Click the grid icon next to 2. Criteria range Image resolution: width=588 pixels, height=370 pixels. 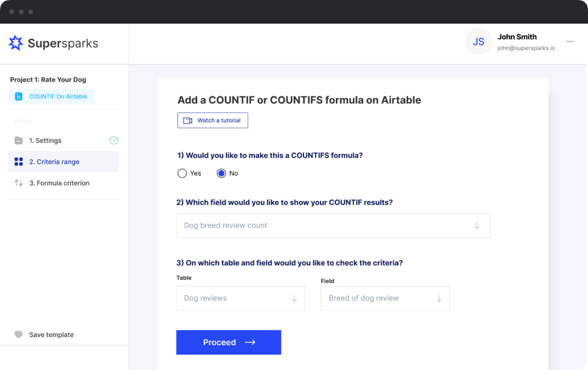pyautogui.click(x=18, y=161)
